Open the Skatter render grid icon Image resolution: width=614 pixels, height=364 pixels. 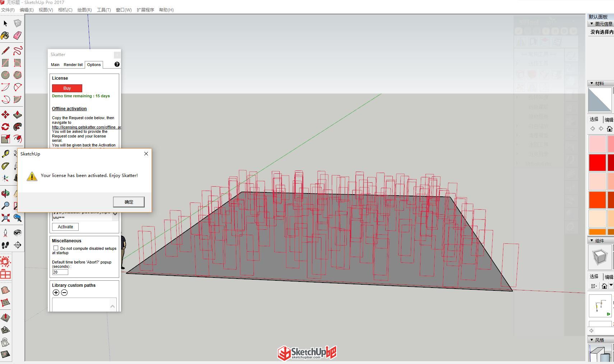[5, 275]
